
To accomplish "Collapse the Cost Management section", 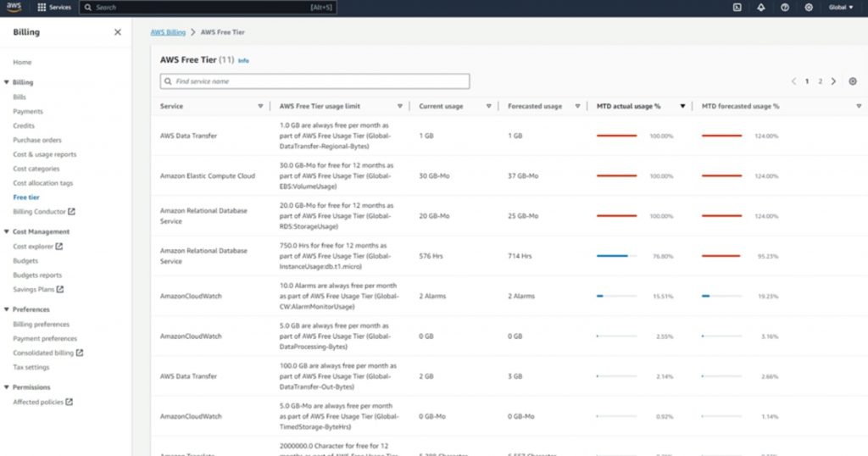I will tap(6, 231).
